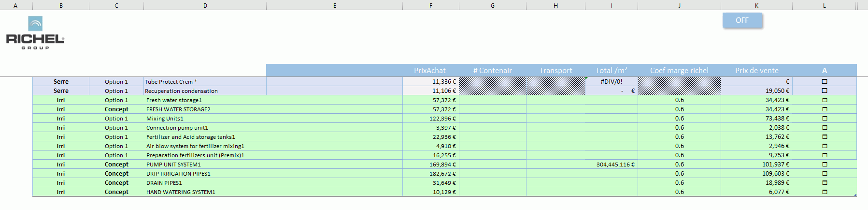Image resolution: width=868 pixels, height=210 pixels.
Task: Click the 122,396 € purchase price cell
Action: 430,119
